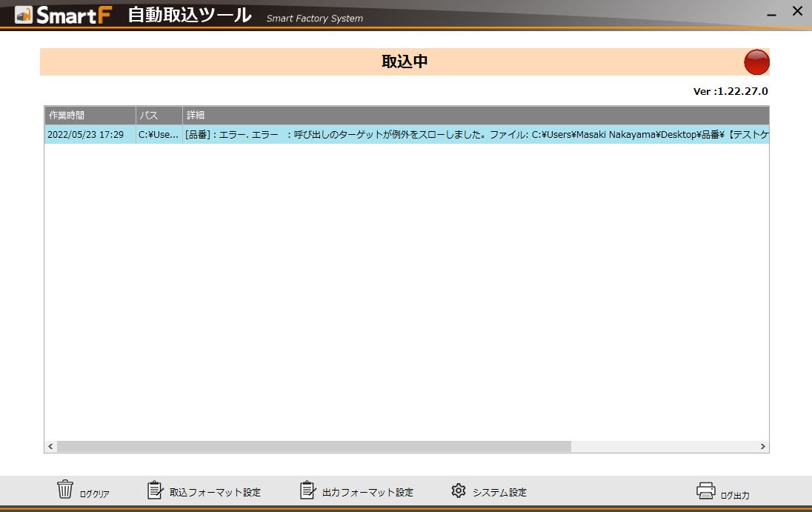Click the left arrow of horizontal scrollbar
Image resolution: width=812 pixels, height=512 pixels.
(x=50, y=446)
